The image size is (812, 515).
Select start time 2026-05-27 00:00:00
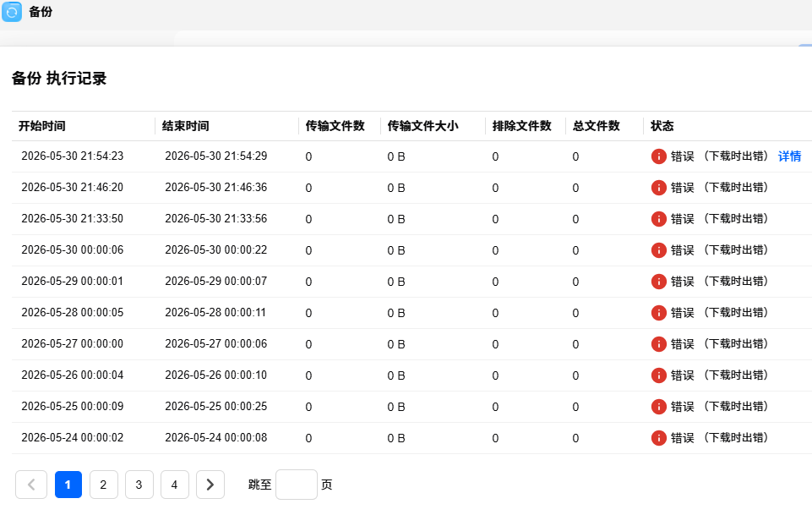point(73,344)
